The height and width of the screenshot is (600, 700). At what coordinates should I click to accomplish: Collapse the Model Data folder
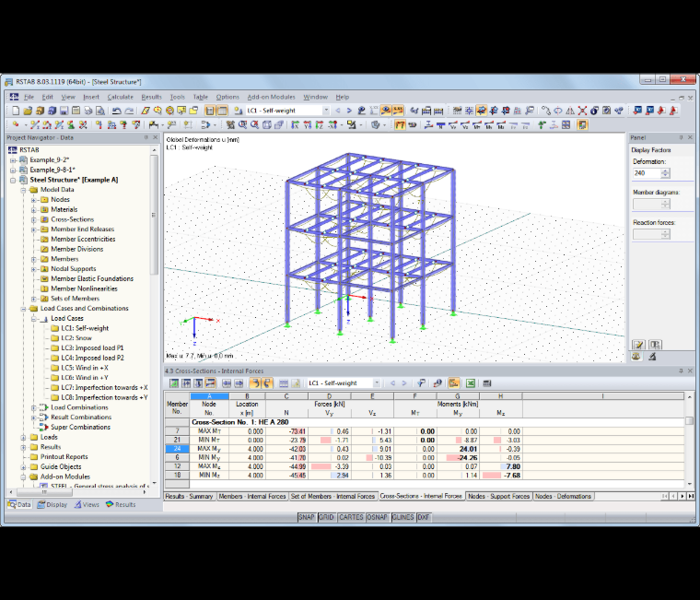tap(23, 190)
